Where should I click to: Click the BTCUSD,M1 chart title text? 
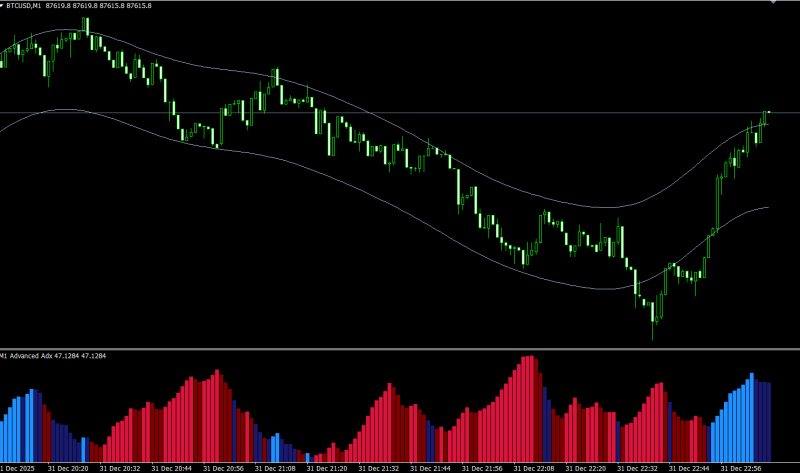pyautogui.click(x=23, y=6)
